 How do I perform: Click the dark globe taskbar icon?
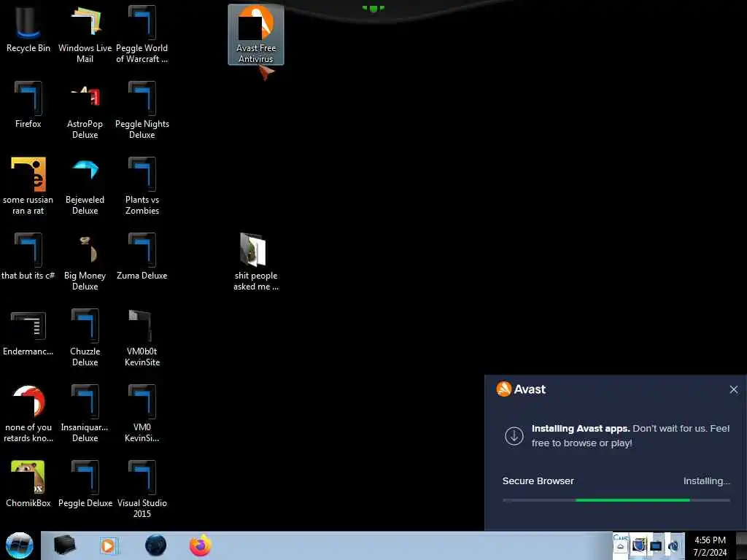coord(155,545)
